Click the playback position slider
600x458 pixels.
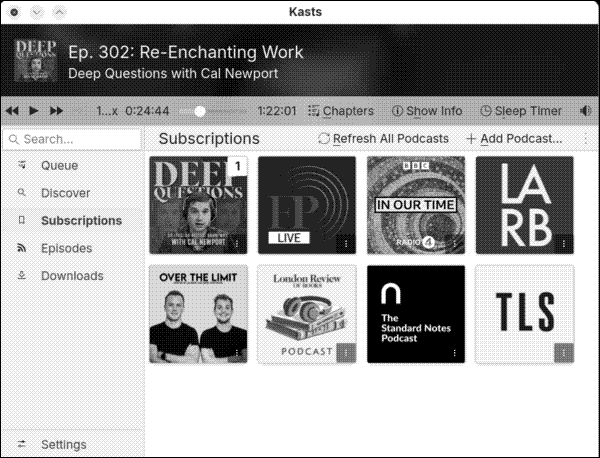click(x=213, y=111)
